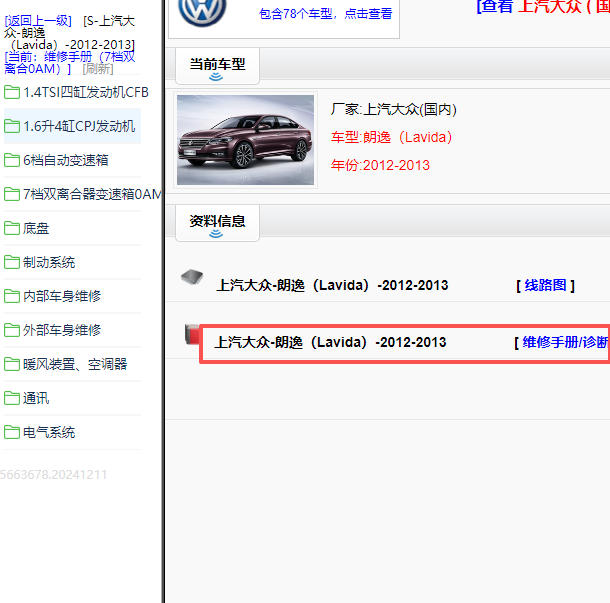
Task: Click folder icon beside 暖风装置、空调器
Action: (12, 364)
